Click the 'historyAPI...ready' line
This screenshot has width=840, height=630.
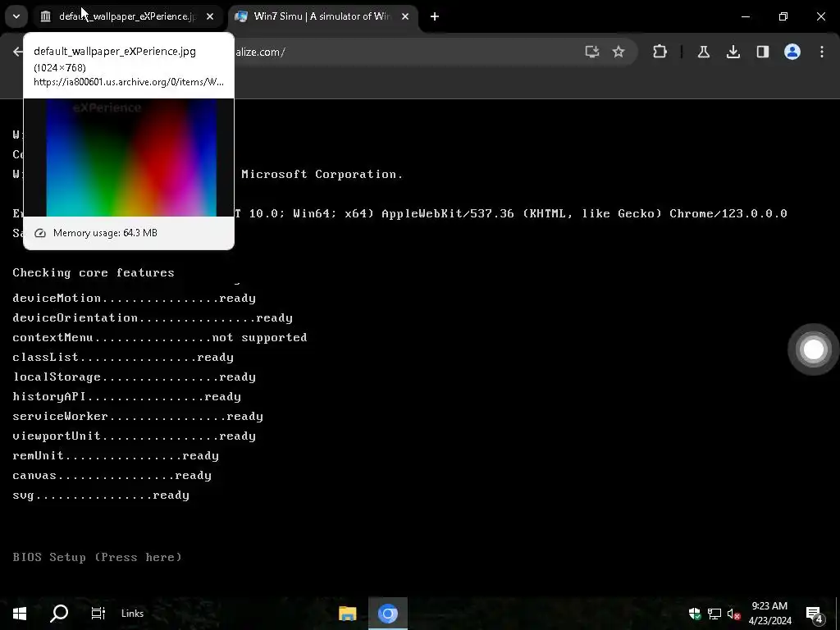click(126, 397)
